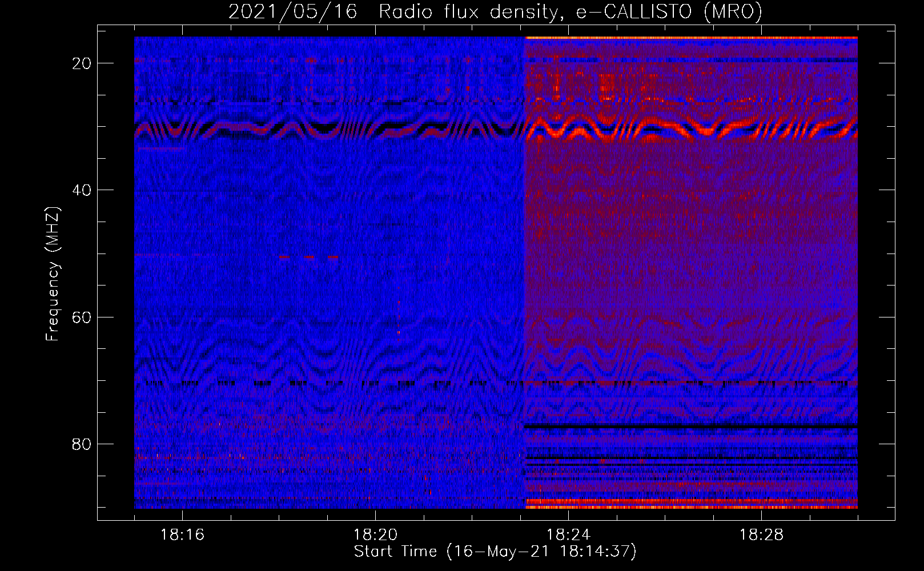Click the 80 MHz frequency tick label
The width and height of the screenshot is (924, 571).
tap(82, 444)
